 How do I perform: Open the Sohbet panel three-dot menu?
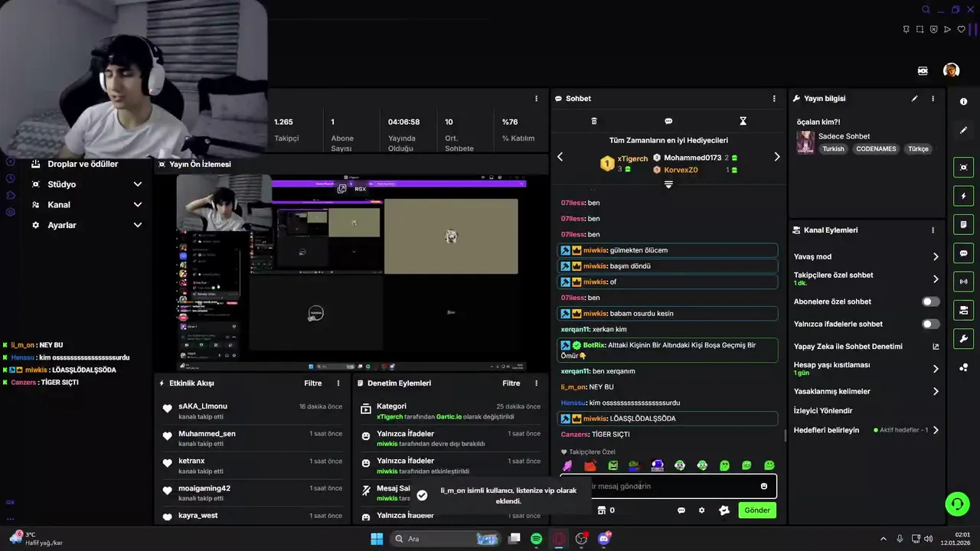click(774, 99)
